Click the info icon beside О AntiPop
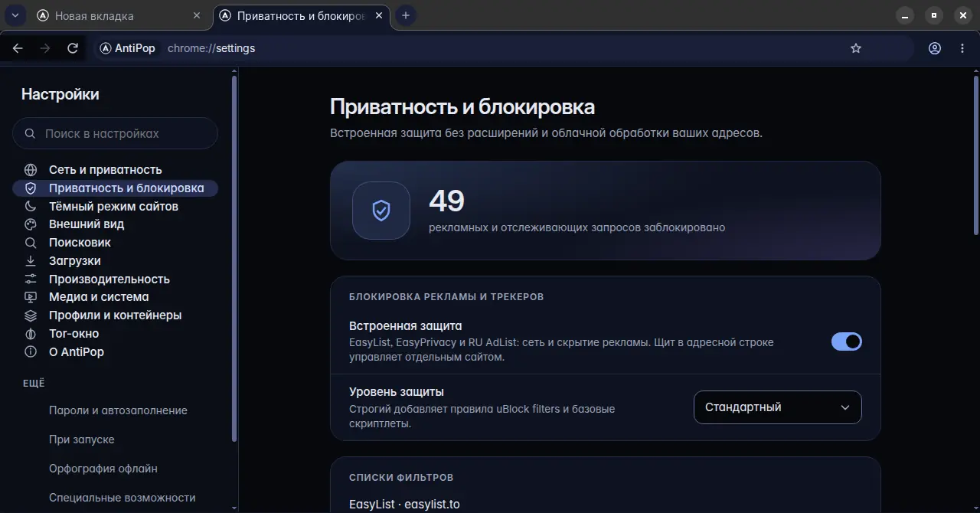This screenshot has width=980, height=513. pos(31,352)
